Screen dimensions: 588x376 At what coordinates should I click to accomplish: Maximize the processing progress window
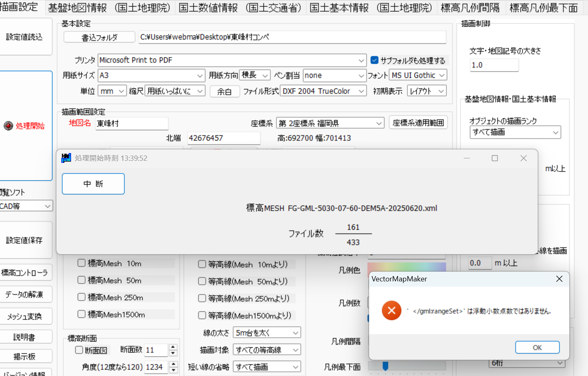click(495, 158)
